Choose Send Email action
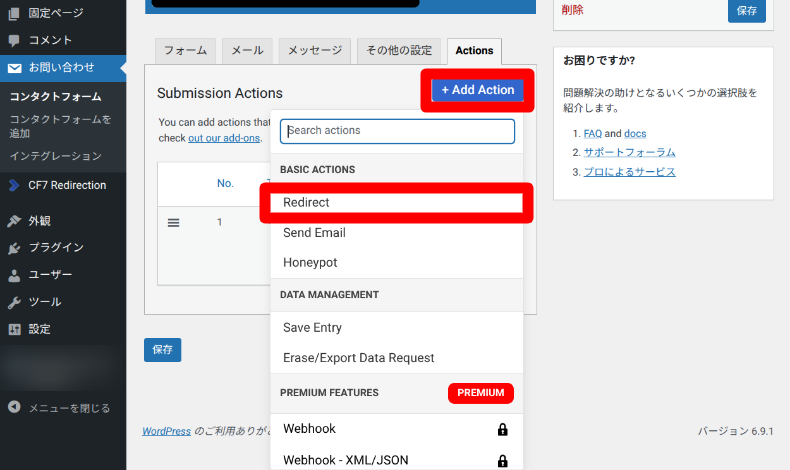Screen dimensions: 790x470 point(397,233)
